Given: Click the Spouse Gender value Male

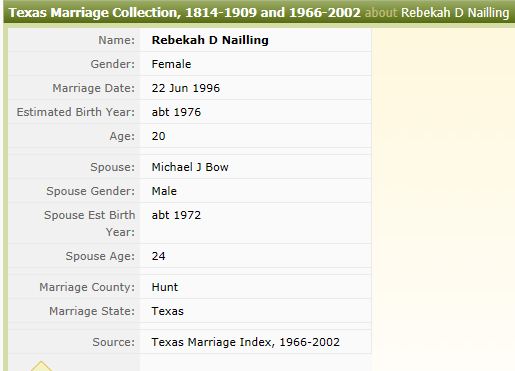Looking at the screenshot, I should 164,191.
